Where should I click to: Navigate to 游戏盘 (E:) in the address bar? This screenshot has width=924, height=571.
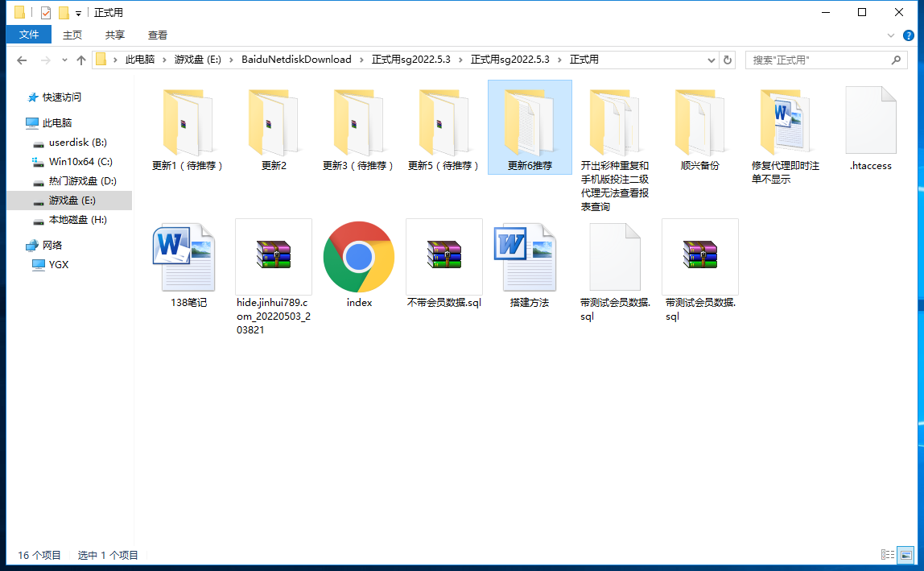coord(197,60)
